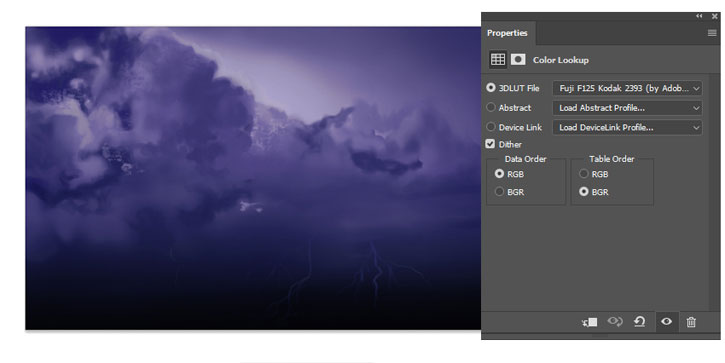Reset adjustment to defaults

[x=639, y=321]
